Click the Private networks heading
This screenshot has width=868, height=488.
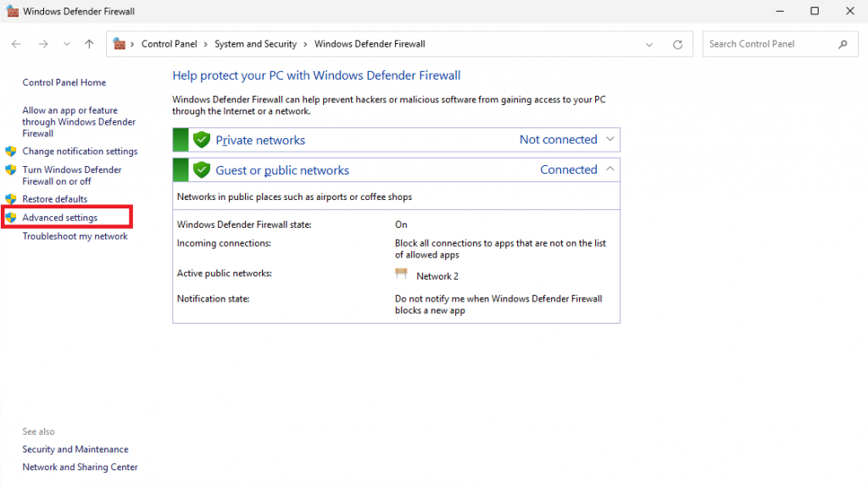pyautogui.click(x=260, y=140)
